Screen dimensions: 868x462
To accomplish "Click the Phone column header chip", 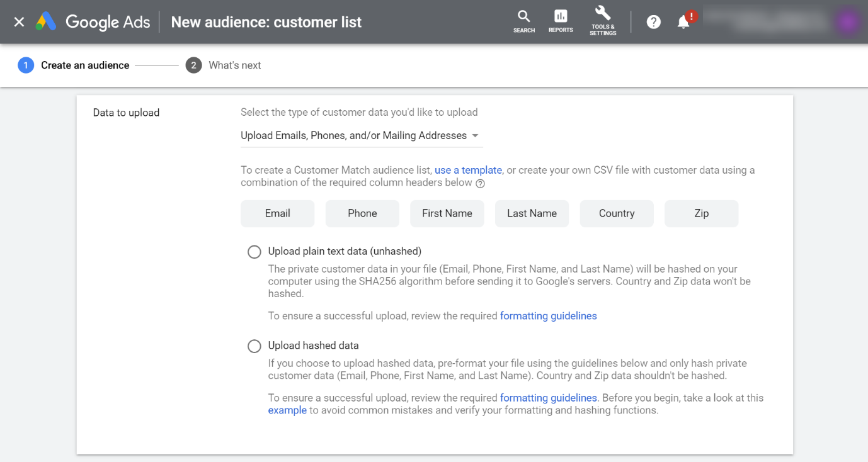I will point(362,213).
